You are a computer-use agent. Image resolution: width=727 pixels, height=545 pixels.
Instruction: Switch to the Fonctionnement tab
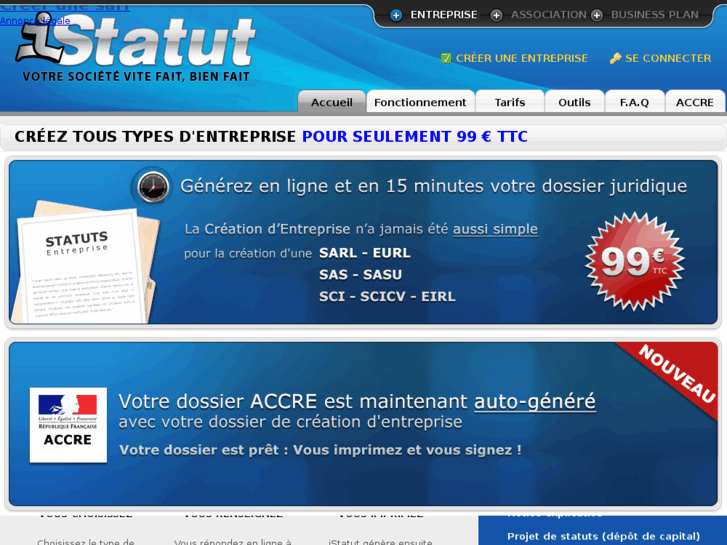(x=420, y=102)
